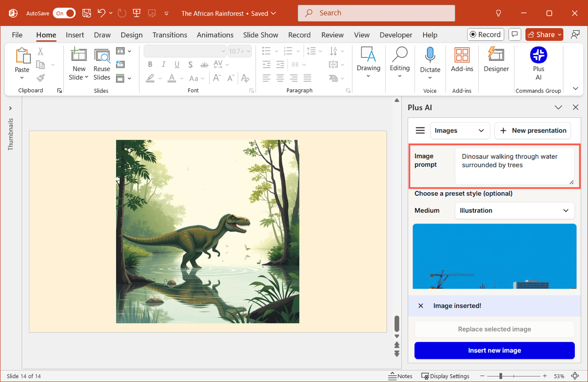Toggle bold text formatting

[150, 65]
